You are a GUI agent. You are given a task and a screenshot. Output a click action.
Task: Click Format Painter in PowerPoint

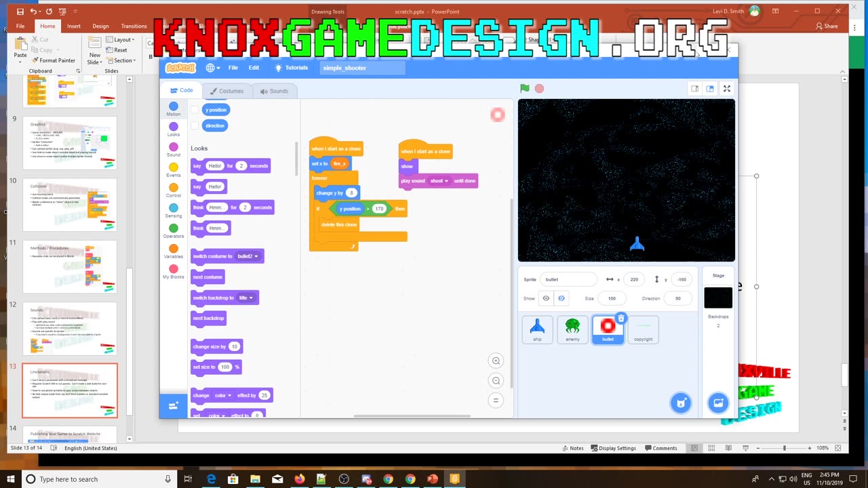point(53,60)
